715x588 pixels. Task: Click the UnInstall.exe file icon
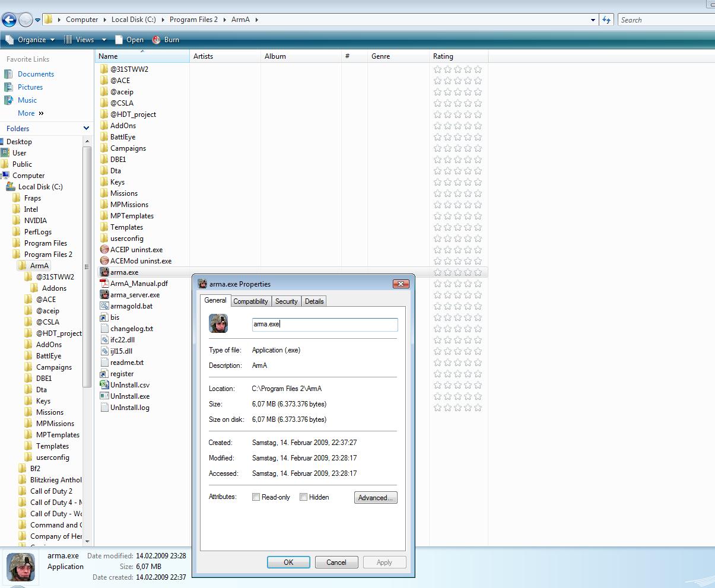tap(104, 396)
